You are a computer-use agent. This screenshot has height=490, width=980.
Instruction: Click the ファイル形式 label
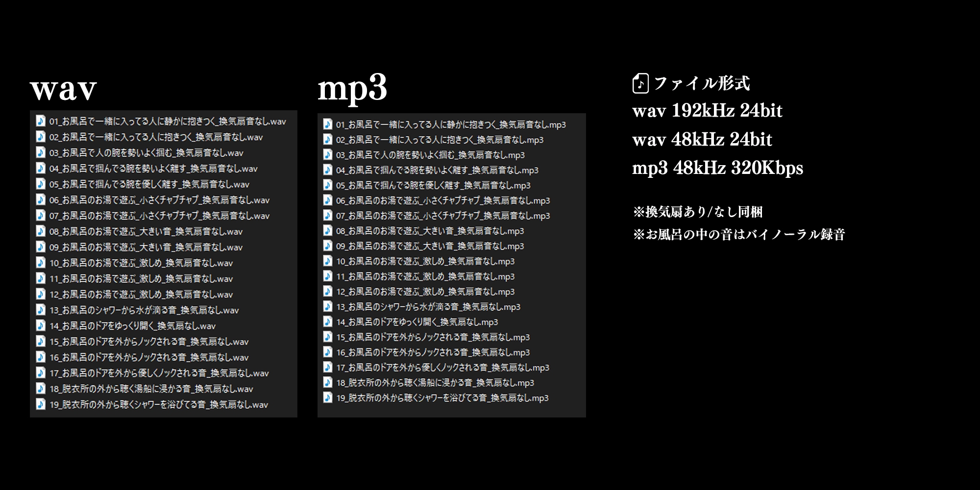tap(702, 83)
